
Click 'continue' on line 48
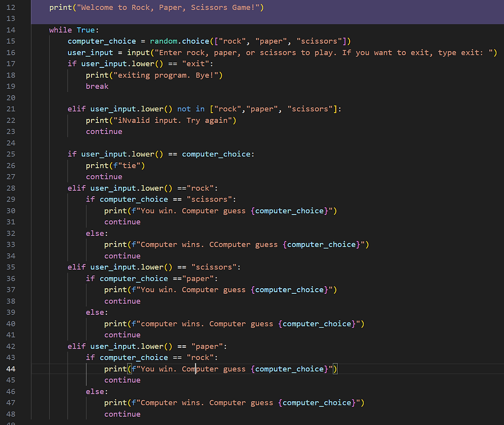pos(122,414)
